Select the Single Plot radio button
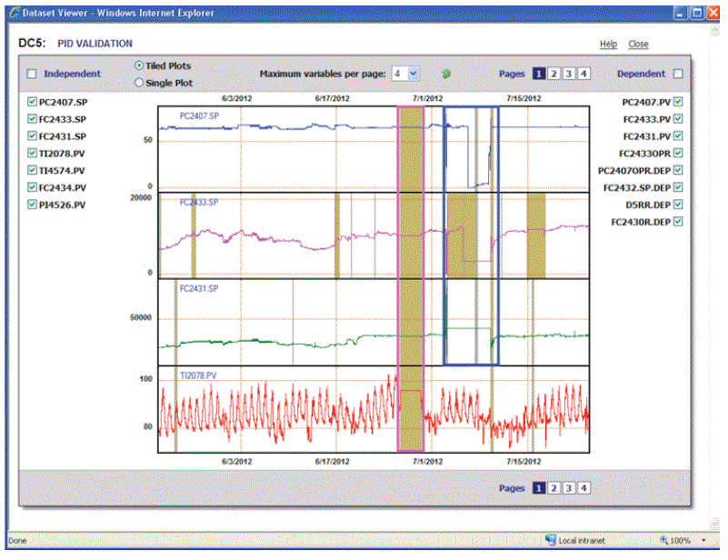This screenshot has width=728, height=560. [139, 83]
